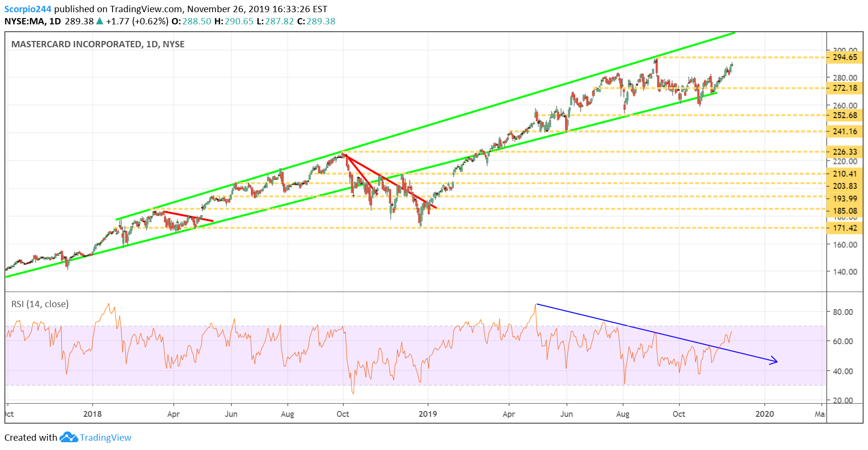Image resolution: width=868 pixels, height=450 pixels.
Task: Click the 210.41 price level label
Action: (845, 174)
